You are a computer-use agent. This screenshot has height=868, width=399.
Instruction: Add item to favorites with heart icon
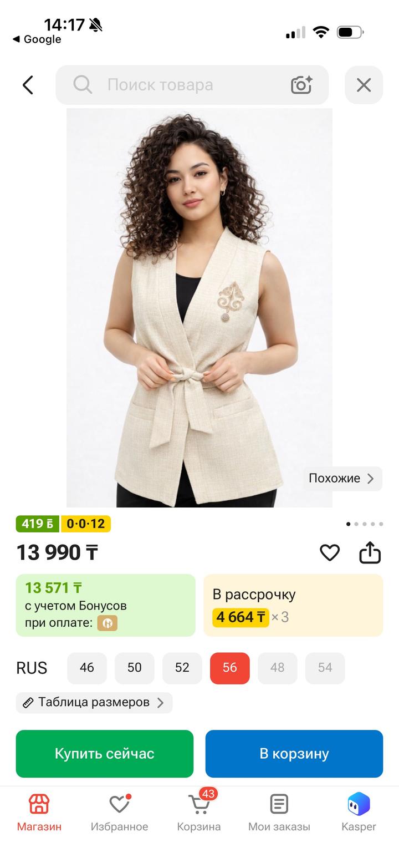330,552
